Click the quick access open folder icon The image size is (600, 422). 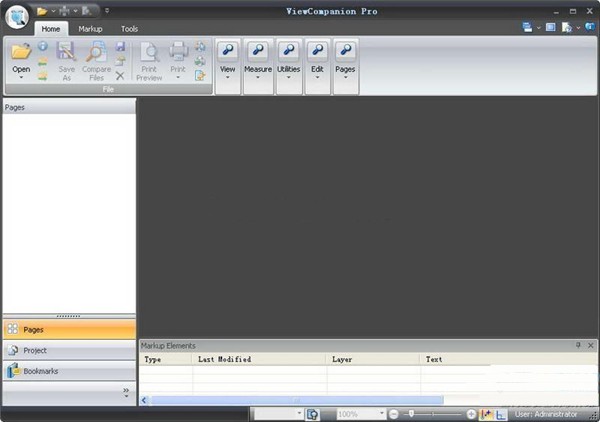42,11
